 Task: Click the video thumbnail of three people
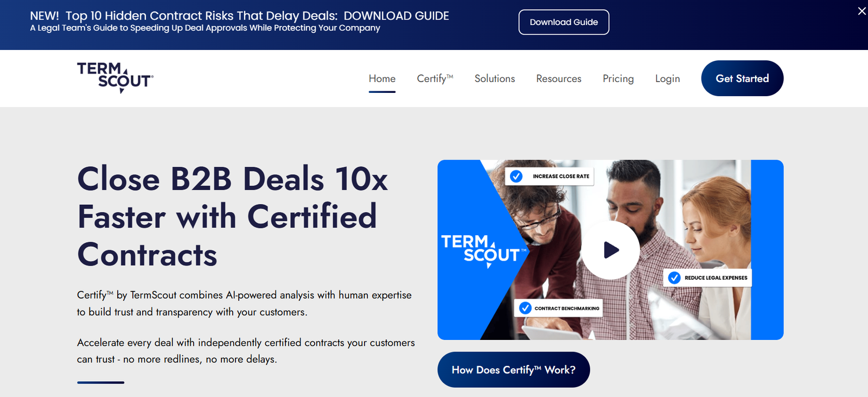click(x=610, y=250)
